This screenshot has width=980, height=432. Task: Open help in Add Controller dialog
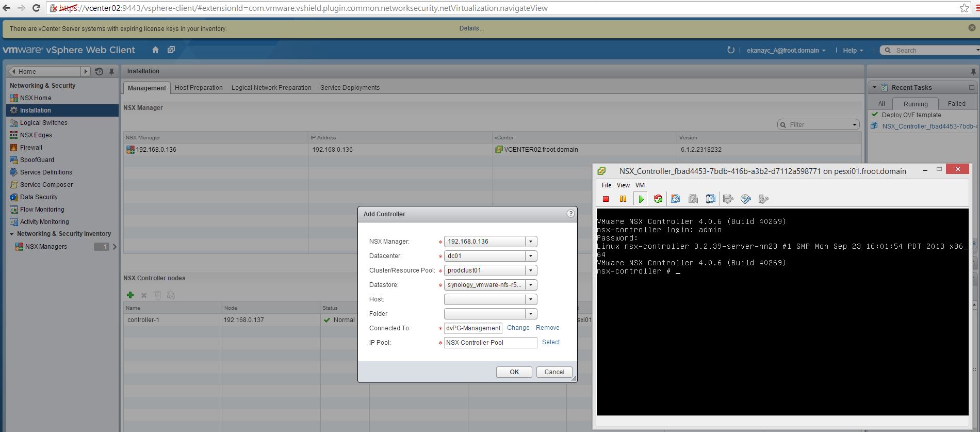570,213
